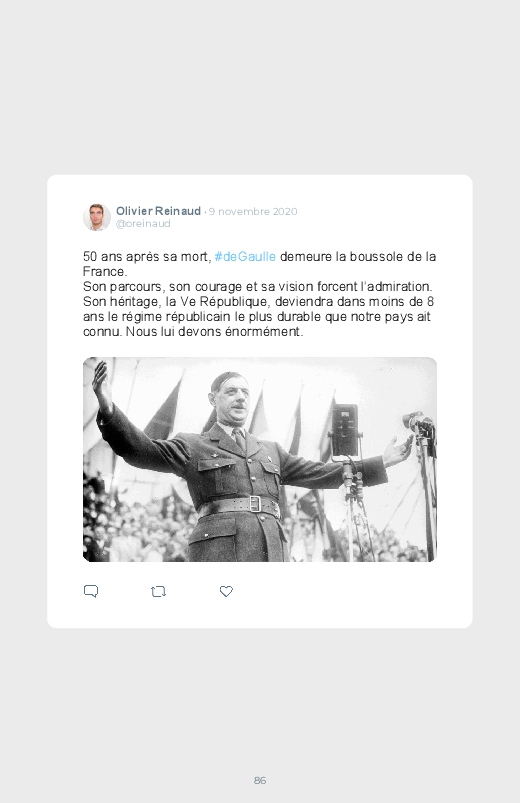Screen dimensions: 520x803
Task: Like the tweet with the heart icon
Action: (x=226, y=591)
